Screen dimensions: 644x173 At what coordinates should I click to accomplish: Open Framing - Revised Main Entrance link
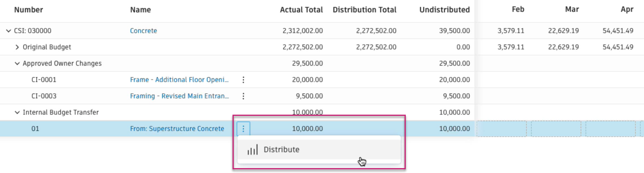click(179, 96)
